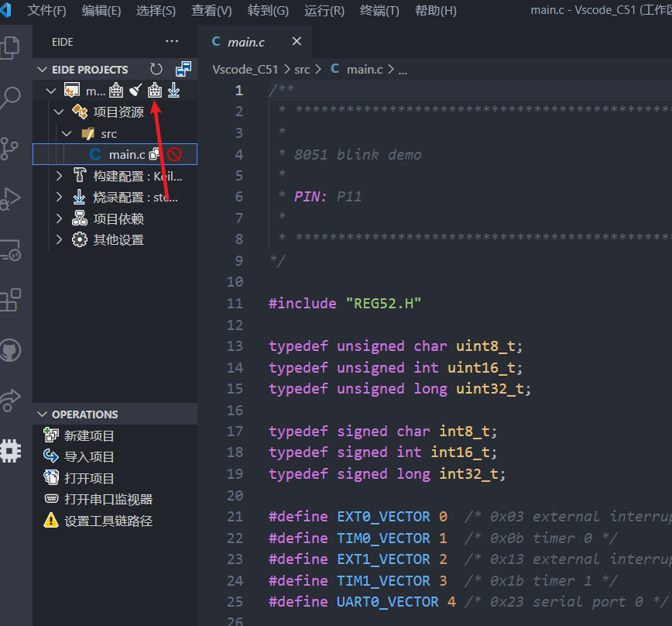The image size is (672, 626).
Task: Open the 选择(S) menu
Action: point(156,10)
